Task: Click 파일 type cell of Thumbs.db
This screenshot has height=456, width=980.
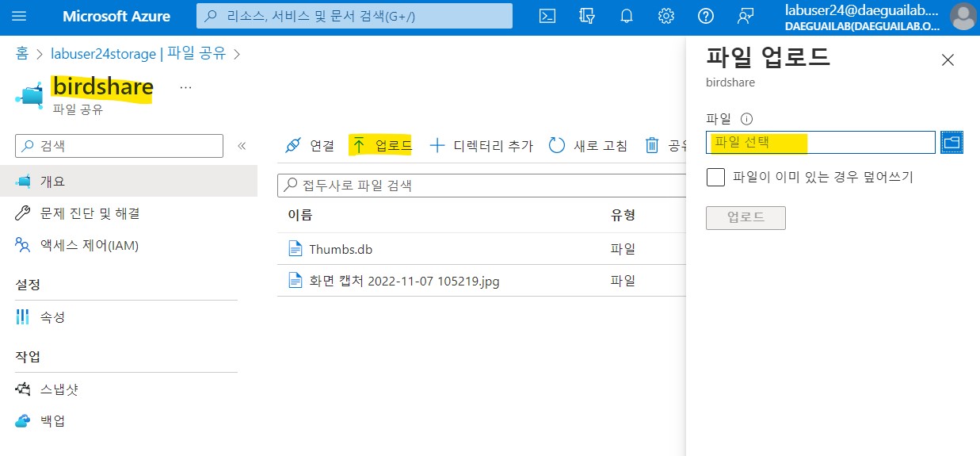Action: pyautogui.click(x=623, y=249)
